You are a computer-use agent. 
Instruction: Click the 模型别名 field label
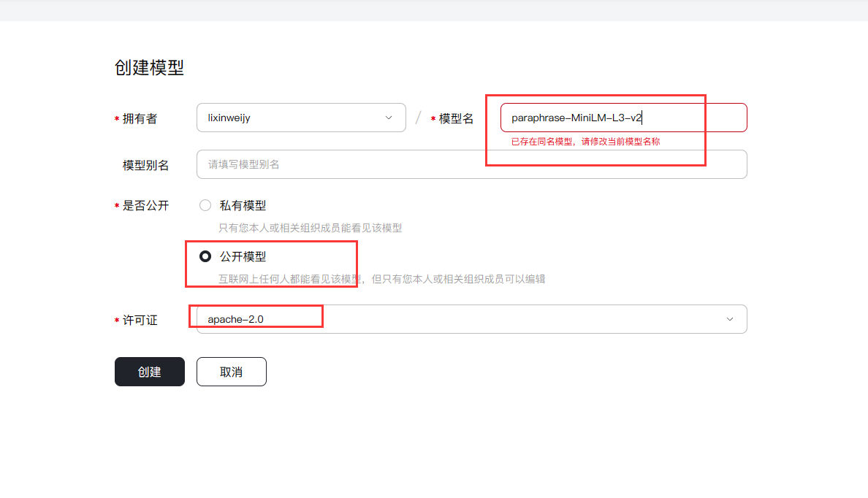[145, 165]
